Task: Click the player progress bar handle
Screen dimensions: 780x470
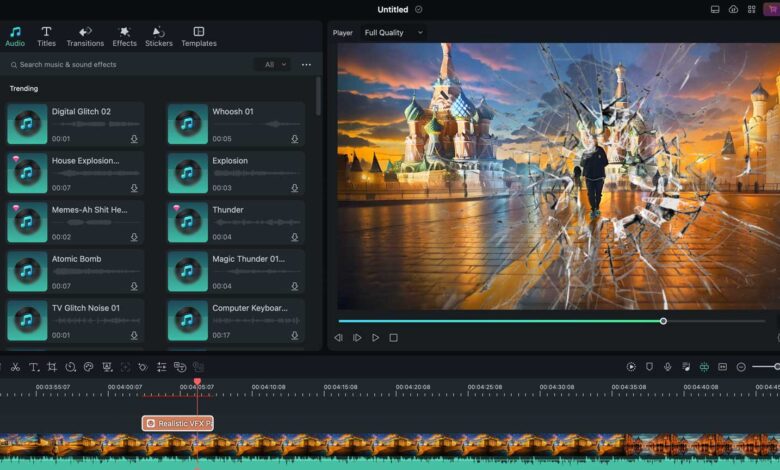Action: [x=663, y=321]
